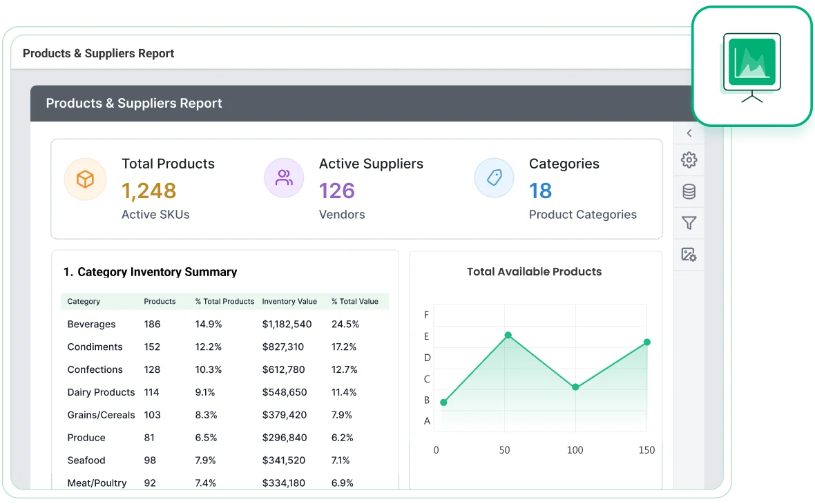Click the blue Categories tag icon
The height and width of the screenshot is (504, 815).
pyautogui.click(x=495, y=177)
